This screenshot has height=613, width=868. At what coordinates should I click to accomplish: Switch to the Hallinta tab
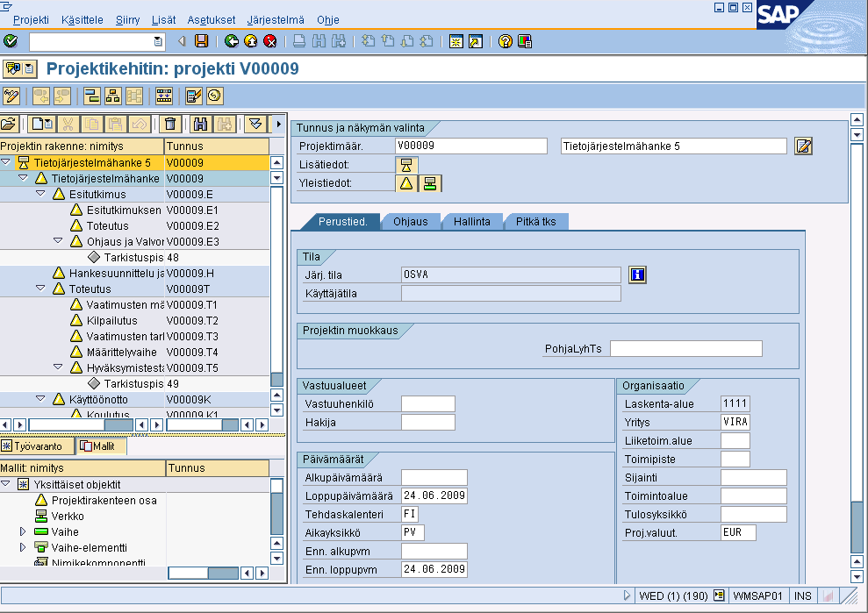pos(472,221)
